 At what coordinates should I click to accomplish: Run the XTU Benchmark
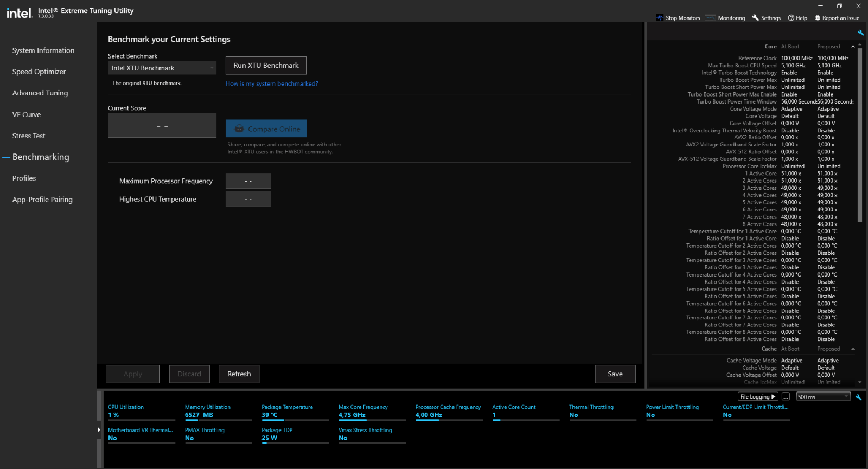[266, 65]
